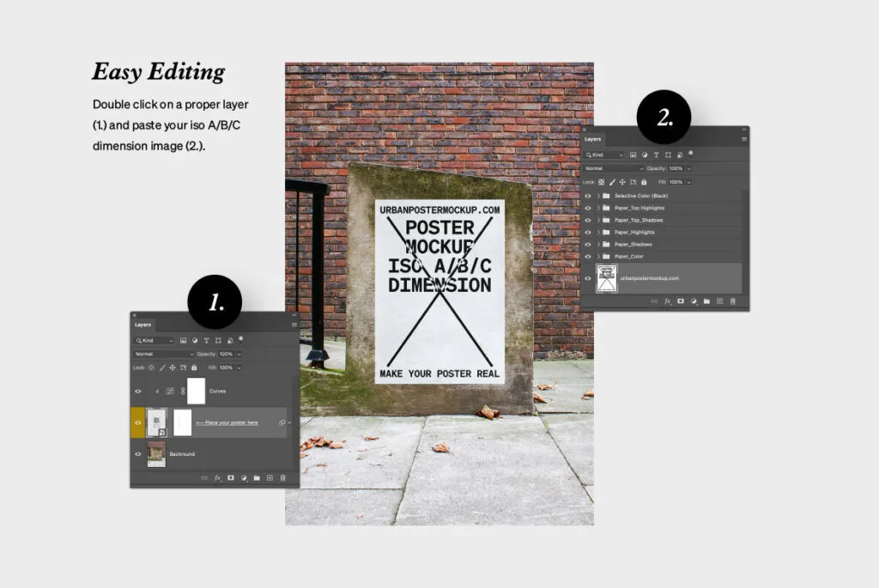Image resolution: width=879 pixels, height=588 pixels.
Task: Select the Layers tab in the right panel
Action: [593, 138]
